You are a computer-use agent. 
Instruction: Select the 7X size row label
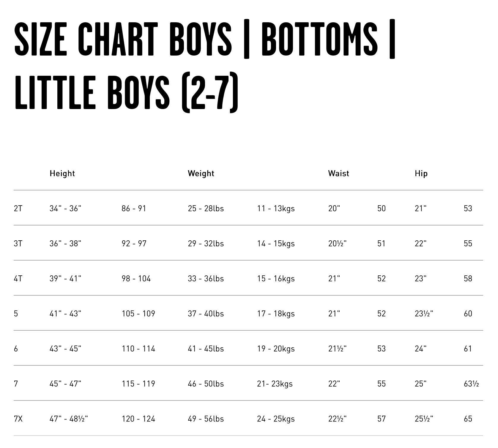tap(18, 419)
